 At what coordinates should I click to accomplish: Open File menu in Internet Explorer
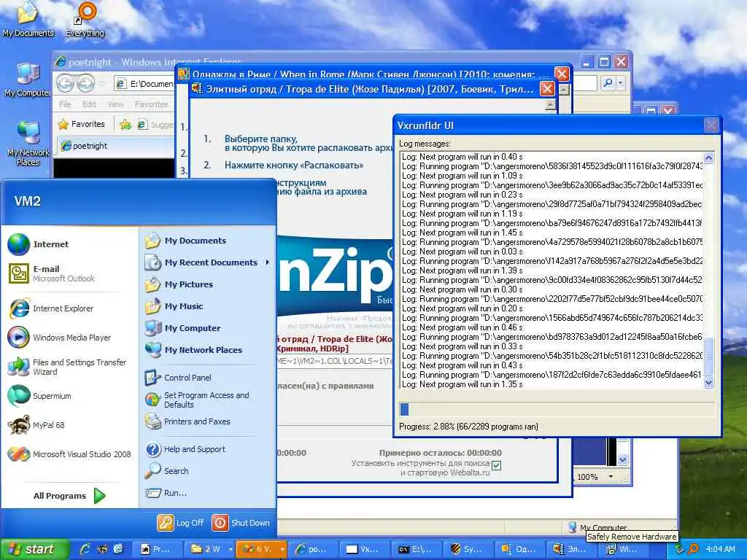[x=65, y=104]
